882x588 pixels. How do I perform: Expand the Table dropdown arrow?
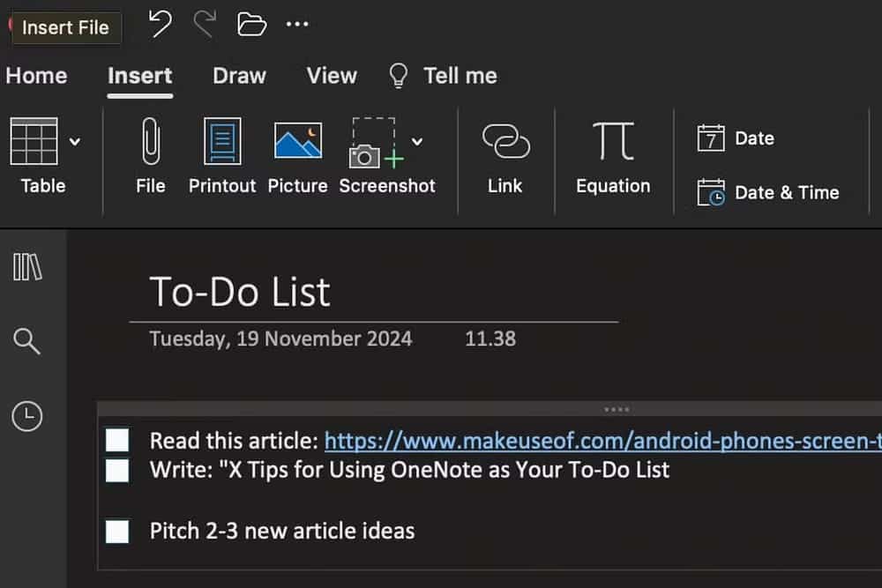click(73, 141)
